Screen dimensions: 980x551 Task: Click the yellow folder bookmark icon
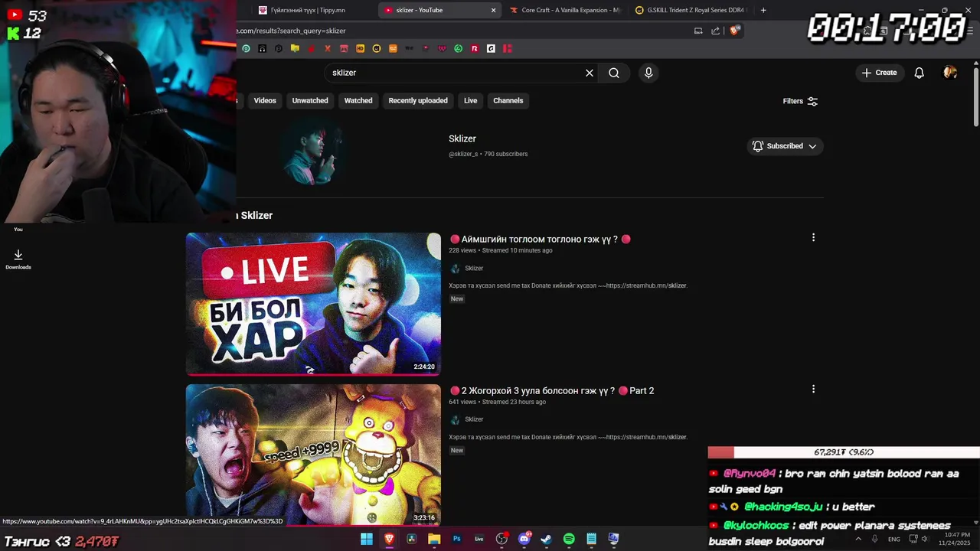tap(295, 48)
